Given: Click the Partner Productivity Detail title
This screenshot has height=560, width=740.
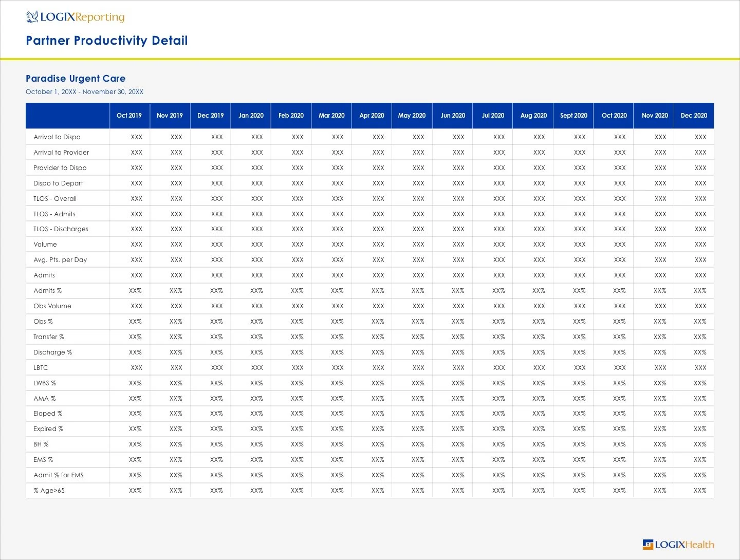Looking at the screenshot, I should (107, 41).
